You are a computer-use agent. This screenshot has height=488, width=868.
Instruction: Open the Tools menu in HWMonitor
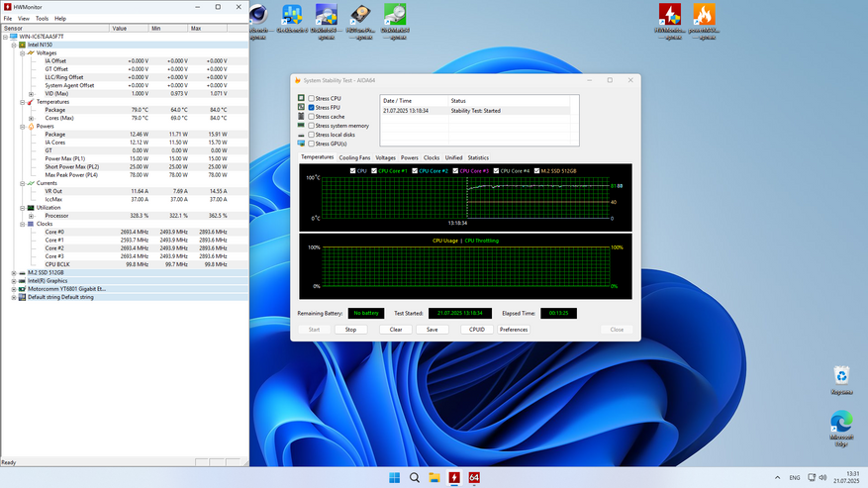[x=42, y=18]
